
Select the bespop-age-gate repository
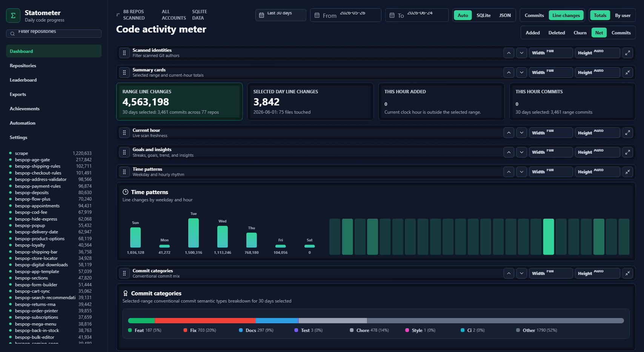(51, 160)
